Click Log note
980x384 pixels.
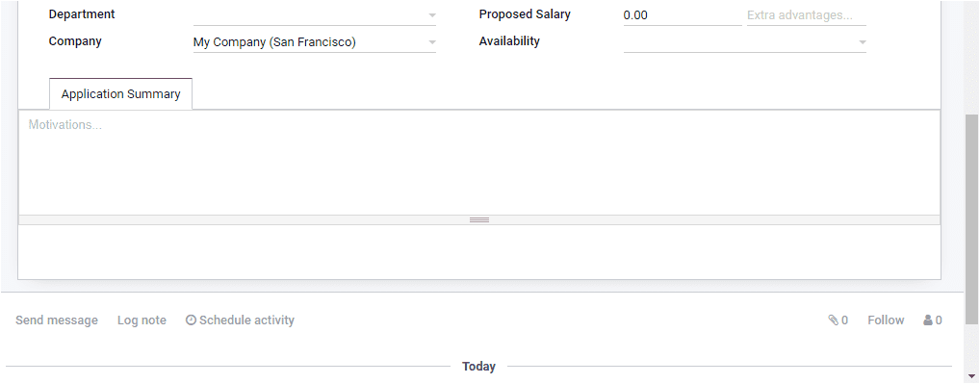[x=142, y=320]
